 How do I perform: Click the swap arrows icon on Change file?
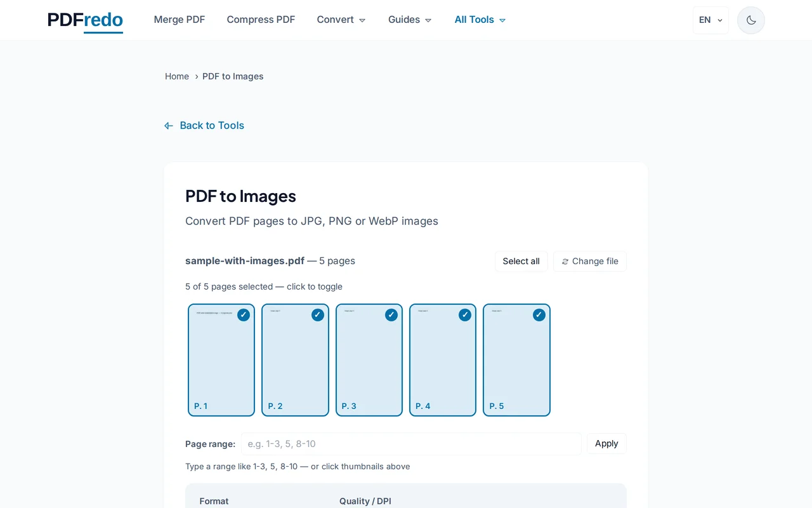tap(565, 262)
